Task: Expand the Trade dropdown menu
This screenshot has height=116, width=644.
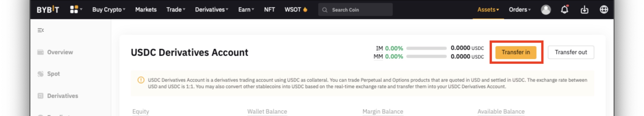Action: pos(176,10)
